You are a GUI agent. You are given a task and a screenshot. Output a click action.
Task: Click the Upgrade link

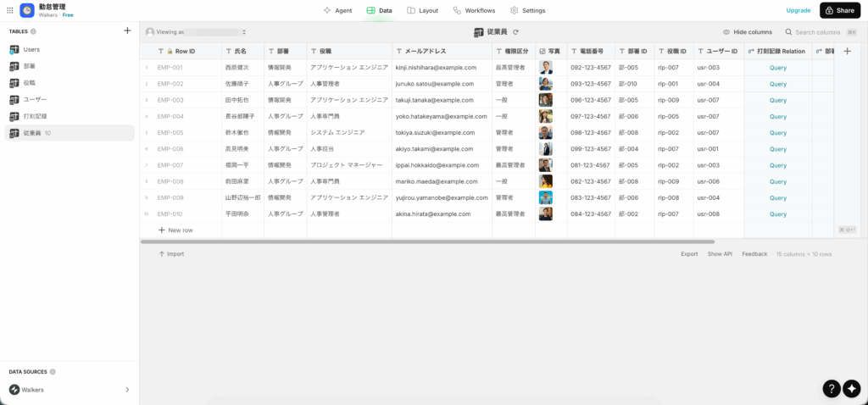(x=798, y=10)
